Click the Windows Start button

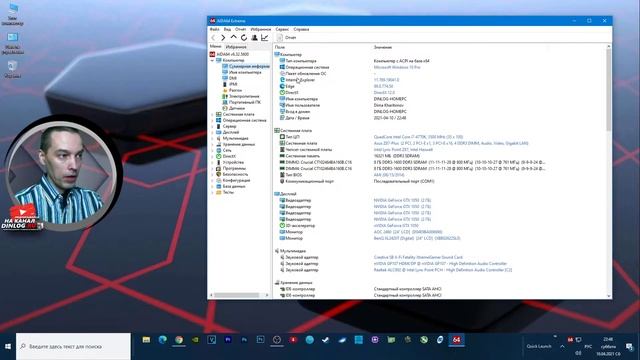pyautogui.click(x=8, y=347)
